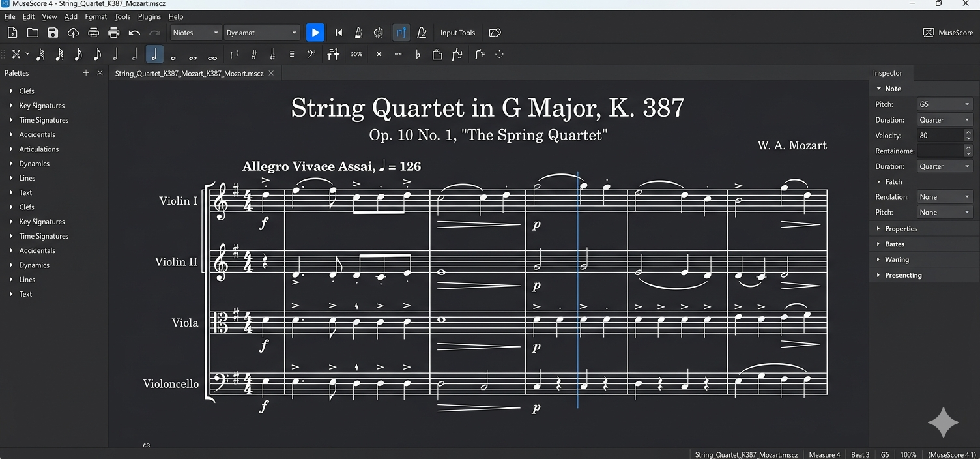Open the MuseScore account button
Screen dimensions: 980x459
click(x=948, y=33)
